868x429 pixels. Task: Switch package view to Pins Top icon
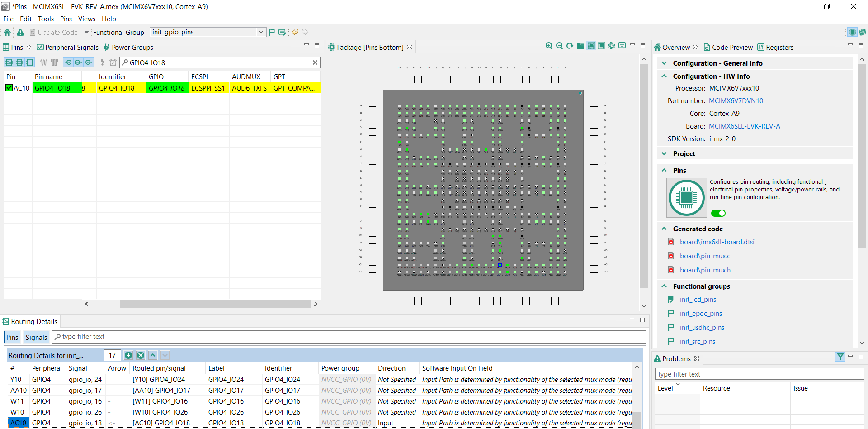click(601, 46)
